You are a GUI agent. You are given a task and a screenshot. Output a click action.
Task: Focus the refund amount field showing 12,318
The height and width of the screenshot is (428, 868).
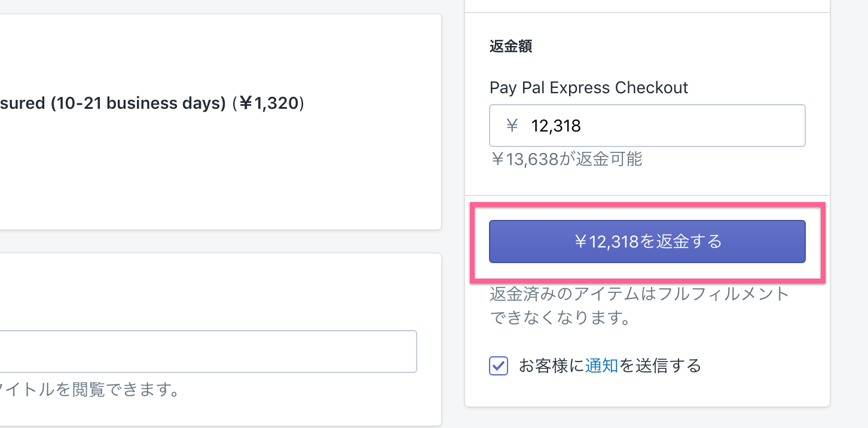(x=647, y=126)
